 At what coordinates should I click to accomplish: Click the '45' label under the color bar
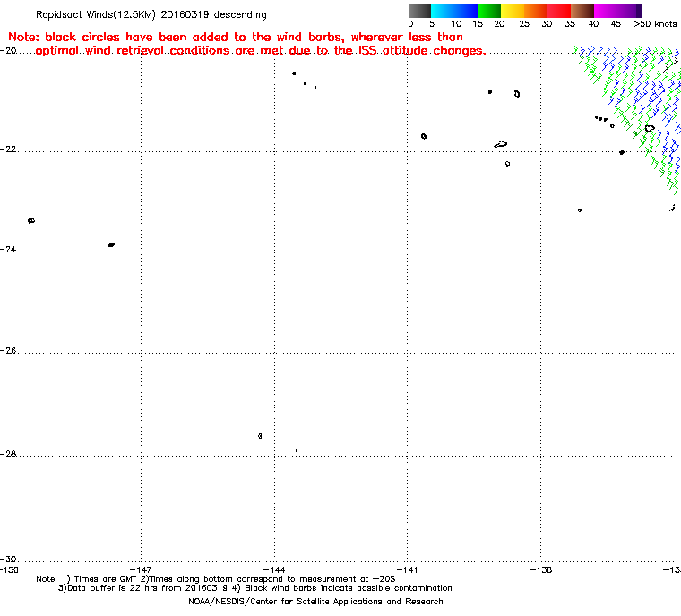pos(616,24)
